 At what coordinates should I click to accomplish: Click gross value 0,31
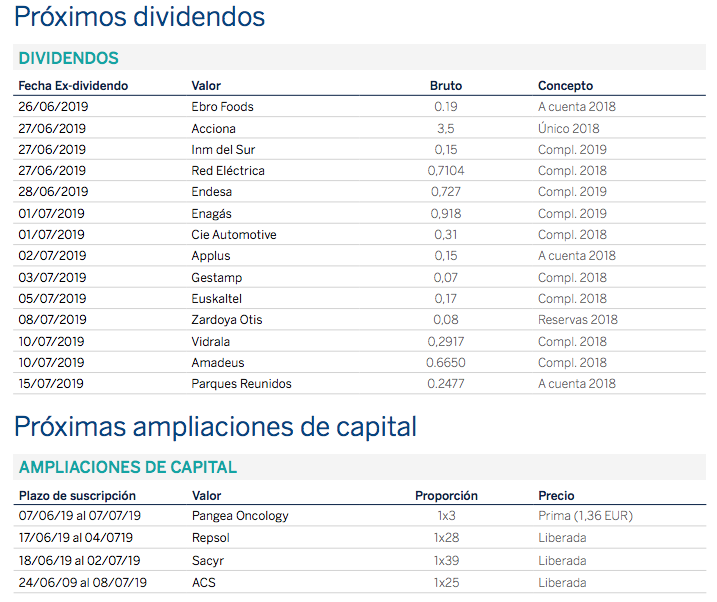coord(446,234)
